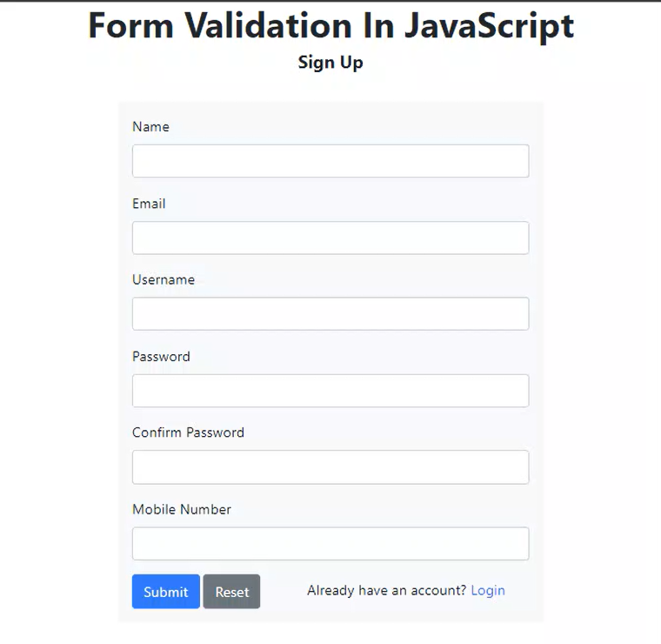The height and width of the screenshot is (644, 661).
Task: Click the "Confirm Password" label
Action: (x=188, y=433)
